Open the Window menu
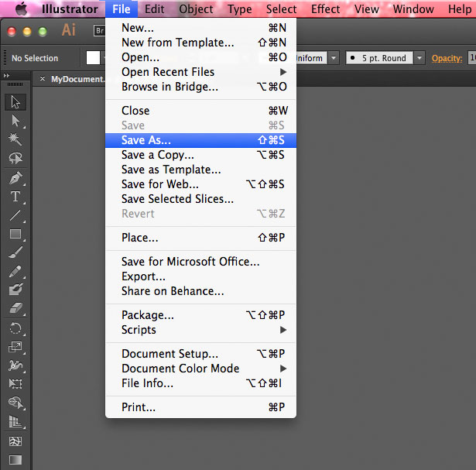Image resolution: width=476 pixels, height=470 pixels. pyautogui.click(x=413, y=9)
